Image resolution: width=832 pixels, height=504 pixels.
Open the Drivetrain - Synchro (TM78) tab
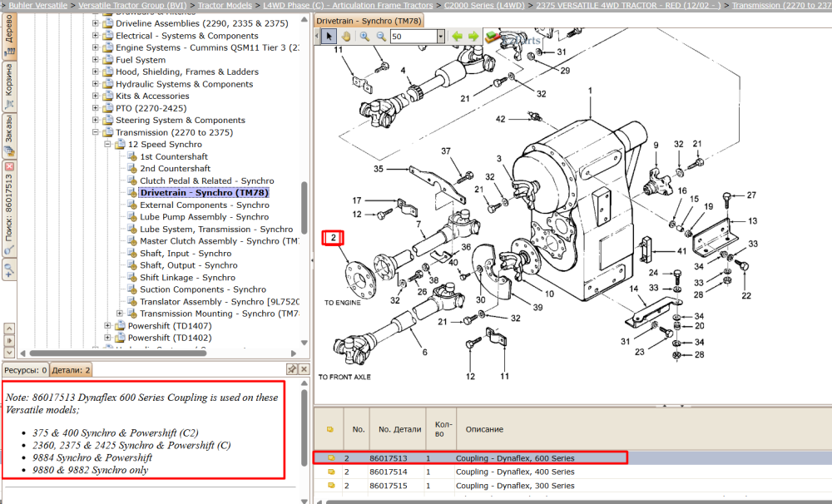click(x=369, y=21)
